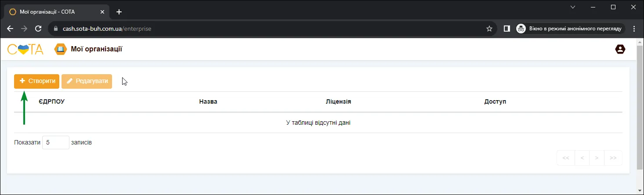The width and height of the screenshot is (644, 195).
Task: Sort by Доступ column header
Action: coord(495,101)
